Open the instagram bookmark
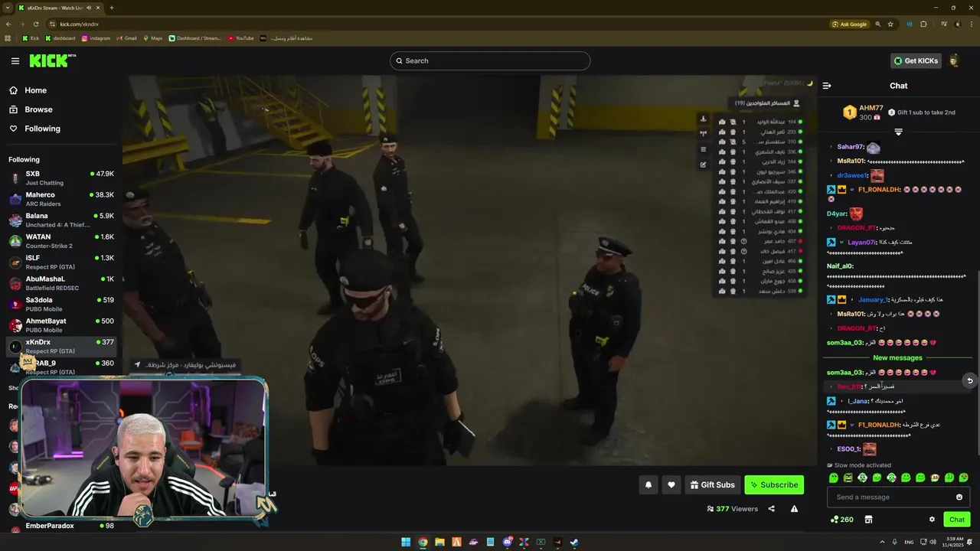The image size is (980, 551). (96, 37)
